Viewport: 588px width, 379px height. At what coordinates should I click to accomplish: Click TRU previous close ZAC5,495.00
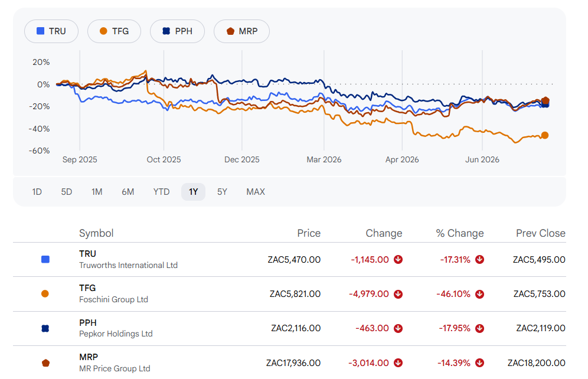click(539, 260)
